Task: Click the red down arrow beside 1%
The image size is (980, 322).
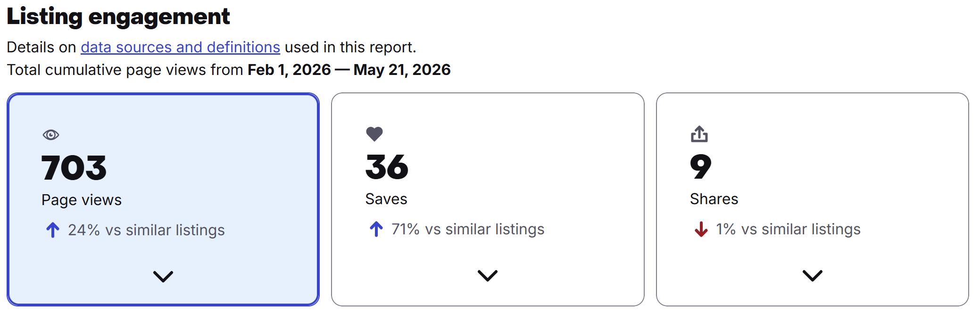Action: [701, 229]
